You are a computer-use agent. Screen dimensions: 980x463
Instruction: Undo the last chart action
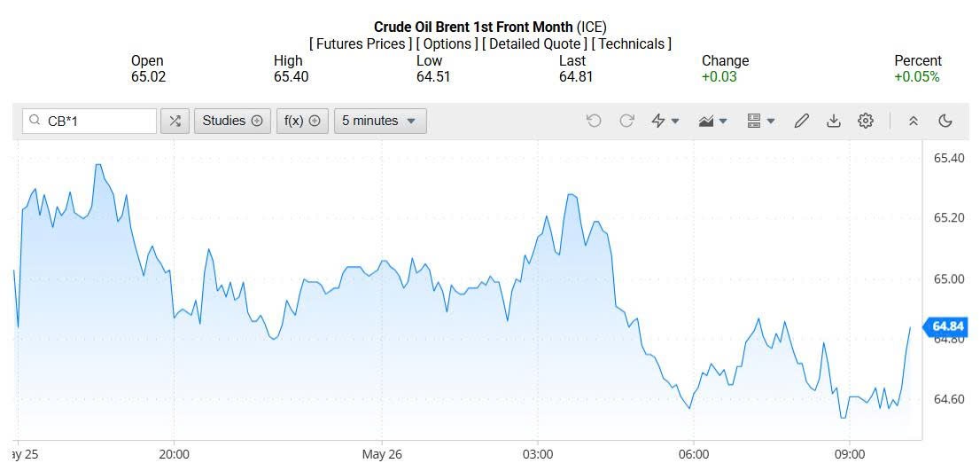coord(594,121)
